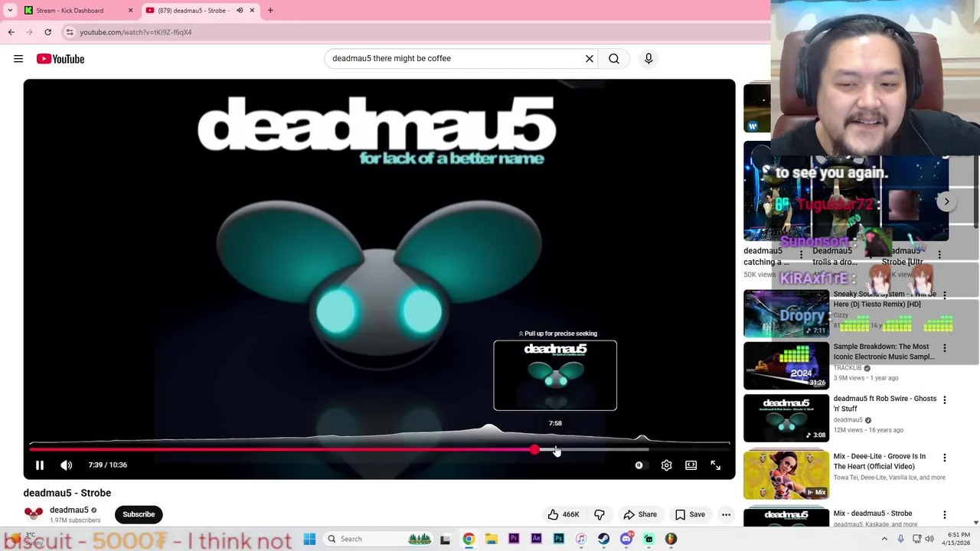
Task: Open options for the Mix - deadmau5 - Strobe
Action: pos(944,514)
